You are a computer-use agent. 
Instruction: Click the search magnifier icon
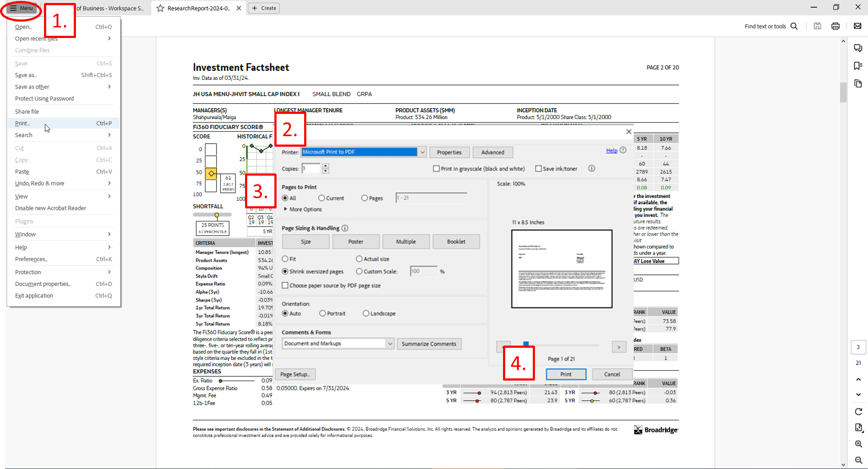click(794, 26)
